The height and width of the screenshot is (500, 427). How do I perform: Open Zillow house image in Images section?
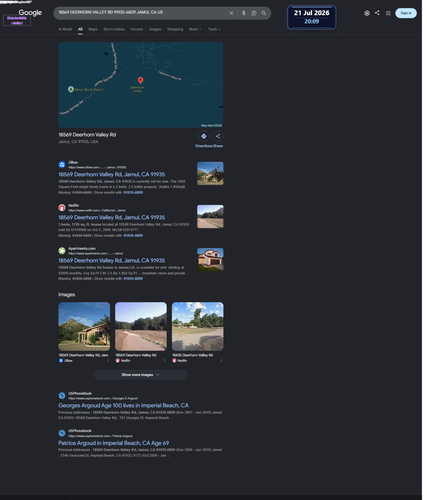click(x=84, y=326)
